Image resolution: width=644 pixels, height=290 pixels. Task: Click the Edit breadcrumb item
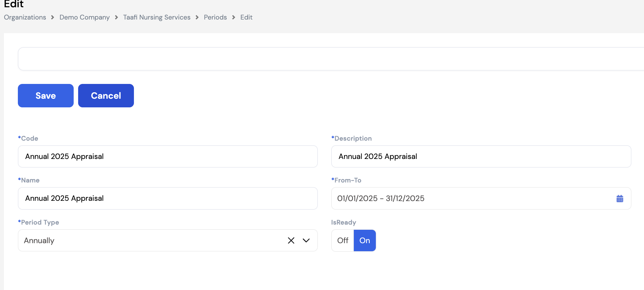point(246,17)
